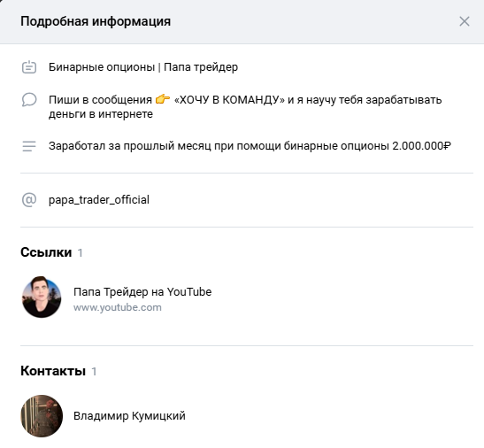This screenshot has height=448, width=484.
Task: Select the Бинарные опционы | Папа трейдер title
Action: click(x=143, y=67)
